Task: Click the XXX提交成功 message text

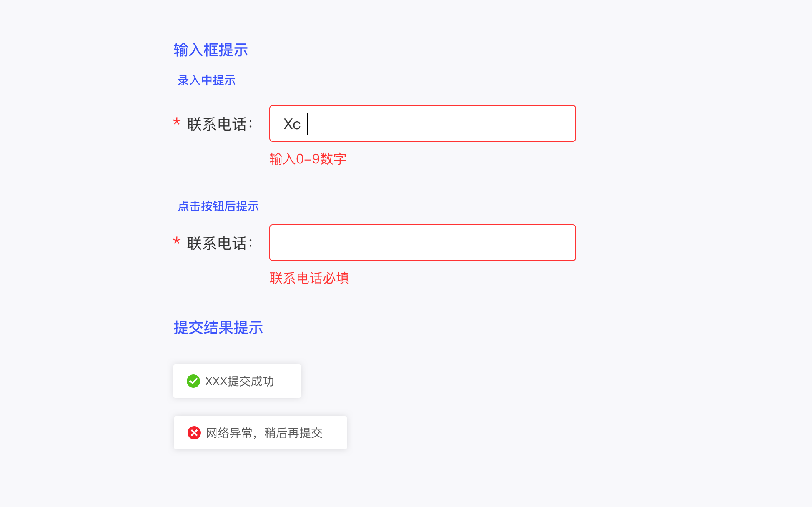Action: (x=240, y=381)
